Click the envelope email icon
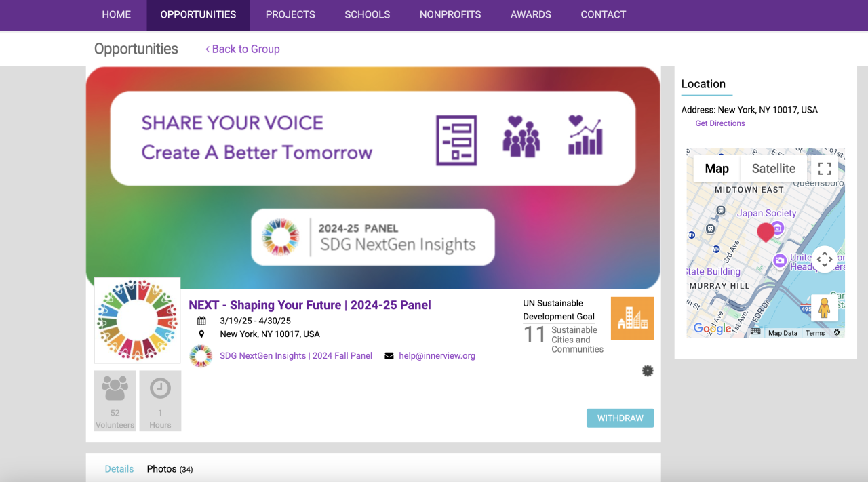 point(389,356)
